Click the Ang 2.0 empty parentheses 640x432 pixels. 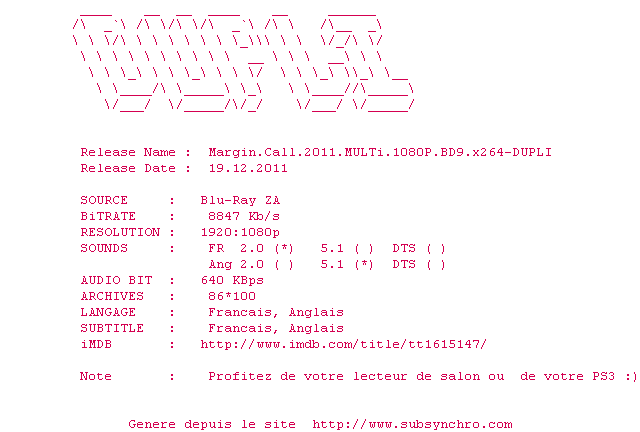[x=284, y=265]
